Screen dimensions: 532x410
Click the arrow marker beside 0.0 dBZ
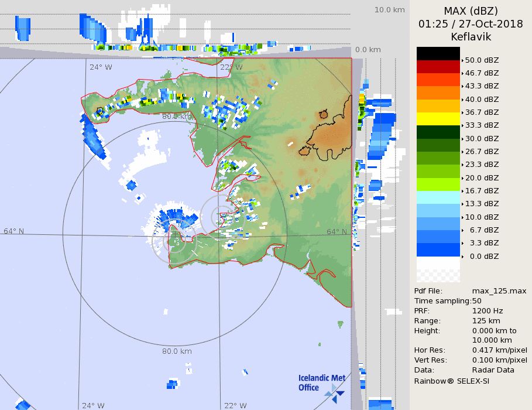(x=462, y=257)
